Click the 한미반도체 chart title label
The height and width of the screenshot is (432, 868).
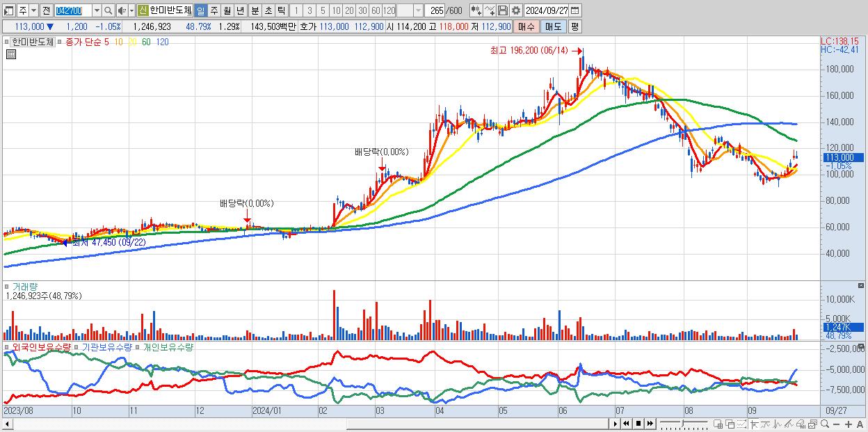click(x=33, y=42)
